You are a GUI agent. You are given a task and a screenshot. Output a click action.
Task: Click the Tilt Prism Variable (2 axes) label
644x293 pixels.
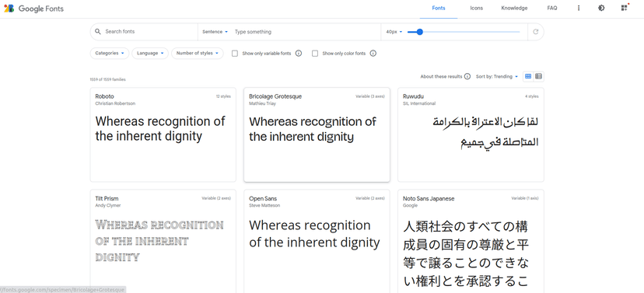[x=216, y=198]
